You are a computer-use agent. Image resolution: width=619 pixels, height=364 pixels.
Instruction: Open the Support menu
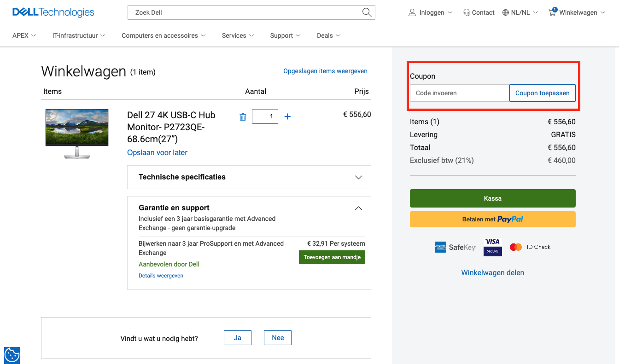(x=286, y=35)
